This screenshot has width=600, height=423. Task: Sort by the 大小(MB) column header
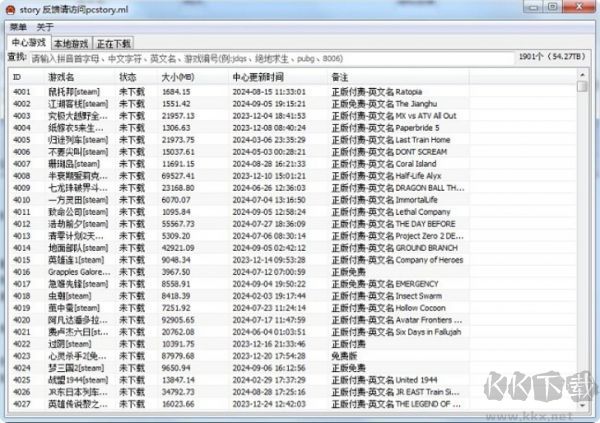pos(178,77)
